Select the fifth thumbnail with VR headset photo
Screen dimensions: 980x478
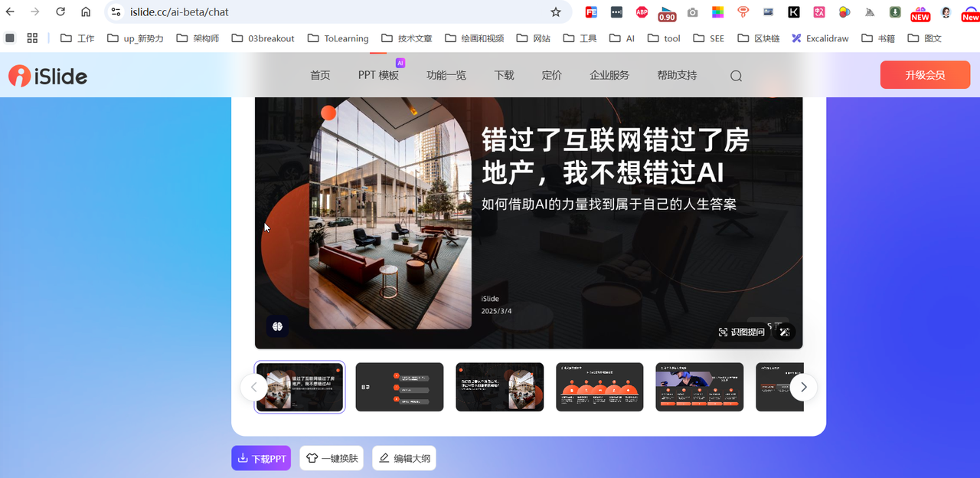pos(700,387)
